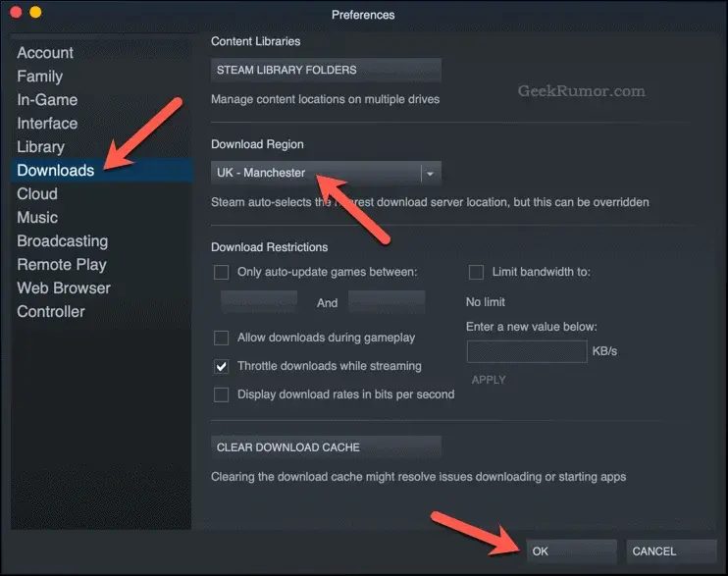Open Controller settings

[x=51, y=312]
